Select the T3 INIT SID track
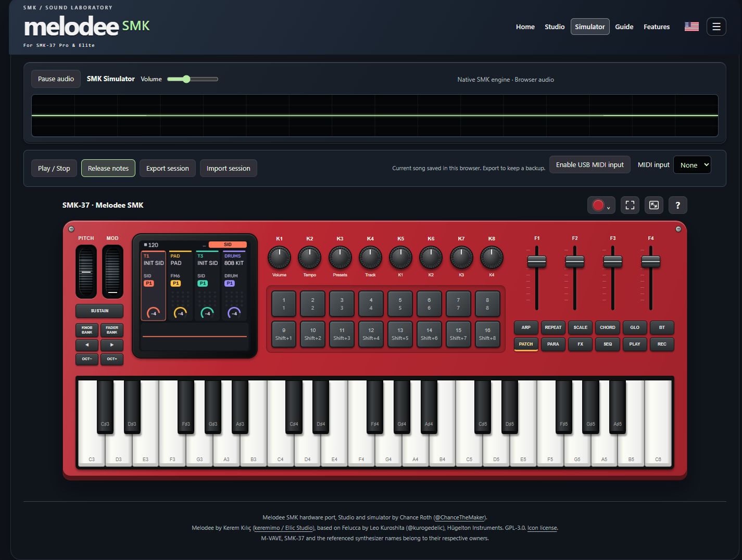The image size is (742, 560). [207, 286]
